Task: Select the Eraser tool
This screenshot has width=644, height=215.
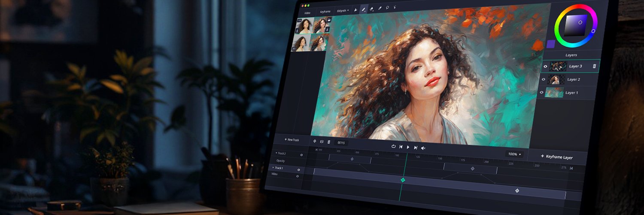Action: [371, 8]
